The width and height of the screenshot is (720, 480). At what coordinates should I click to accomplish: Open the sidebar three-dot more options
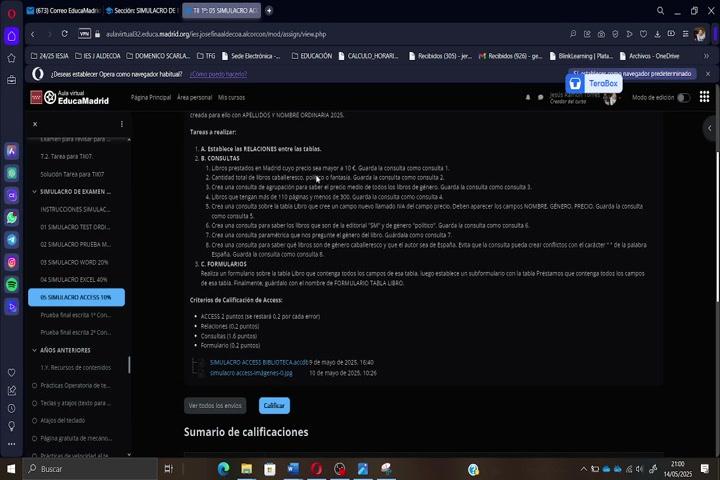click(11, 444)
